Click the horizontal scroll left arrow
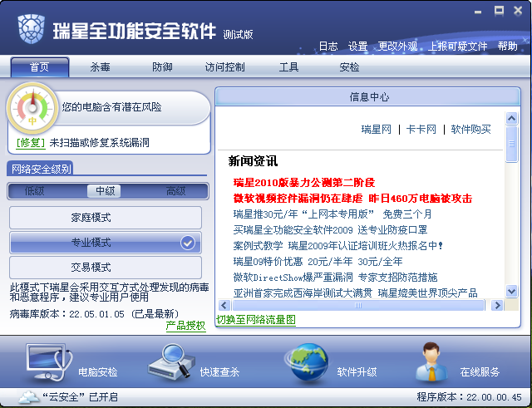 coord(224,305)
